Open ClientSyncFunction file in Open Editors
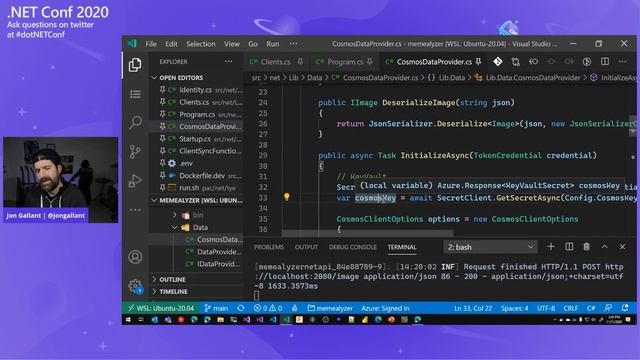 [210, 151]
